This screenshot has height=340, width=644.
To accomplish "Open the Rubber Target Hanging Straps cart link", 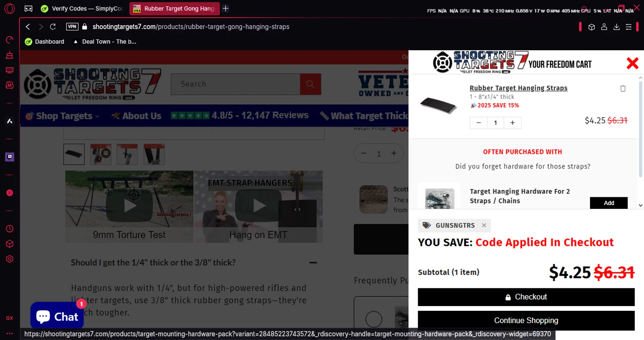I will (519, 88).
